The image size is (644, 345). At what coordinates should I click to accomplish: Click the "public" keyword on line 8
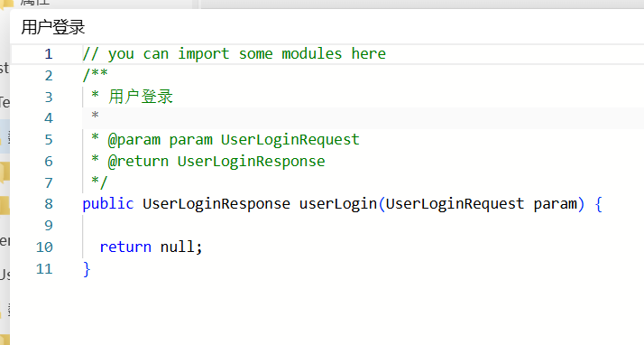[108, 204]
